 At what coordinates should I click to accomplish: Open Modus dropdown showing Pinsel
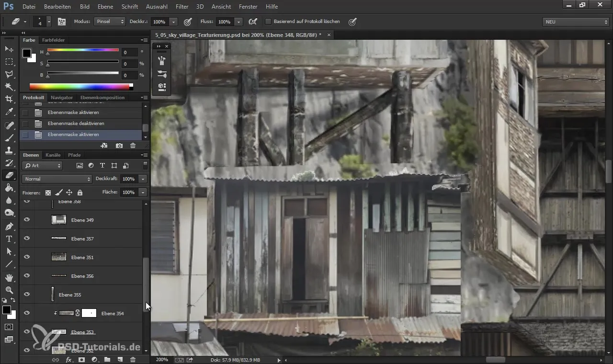tap(110, 22)
